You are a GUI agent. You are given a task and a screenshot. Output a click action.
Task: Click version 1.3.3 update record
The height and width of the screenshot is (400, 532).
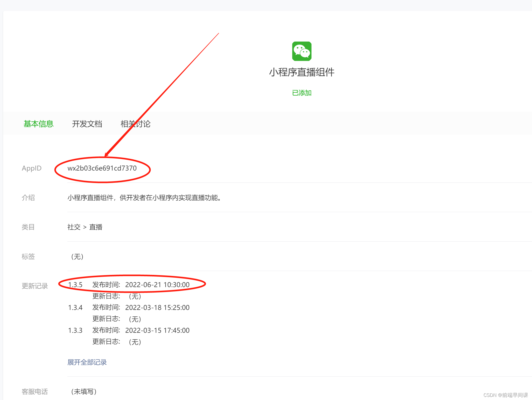75,330
